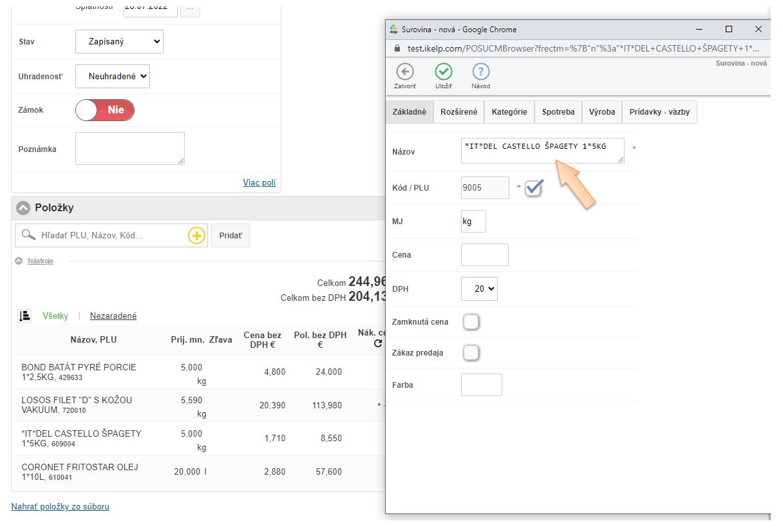The image size is (783, 532).
Task: Open the Uhradenosť dropdown
Action: point(113,76)
